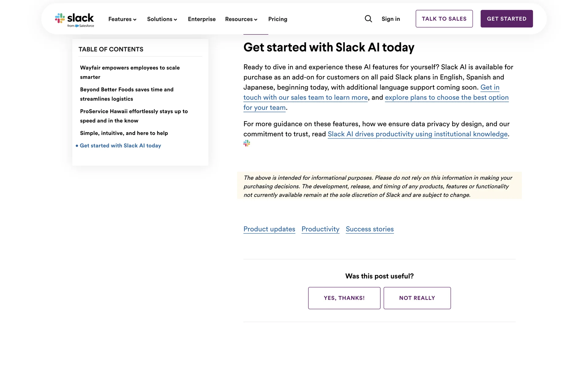Select 'Simple, intuitive, and here to help'
This screenshot has width=588, height=368.
[x=124, y=133]
